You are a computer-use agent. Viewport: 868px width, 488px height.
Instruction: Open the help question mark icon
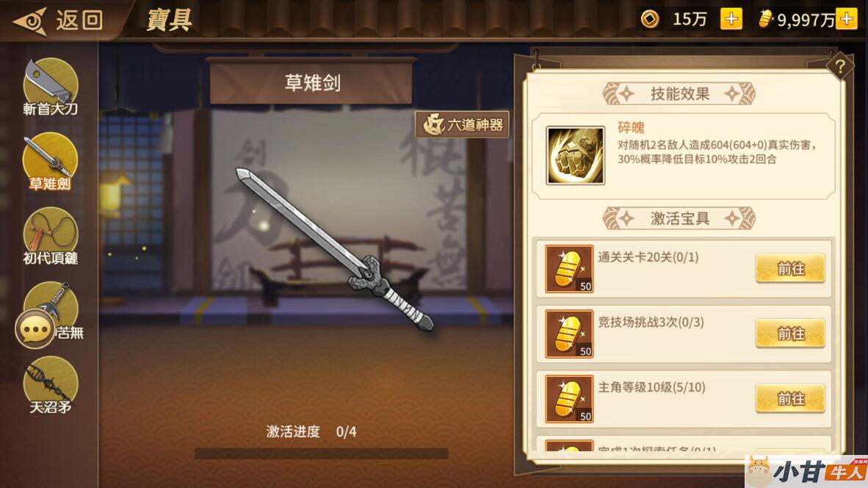coord(840,66)
